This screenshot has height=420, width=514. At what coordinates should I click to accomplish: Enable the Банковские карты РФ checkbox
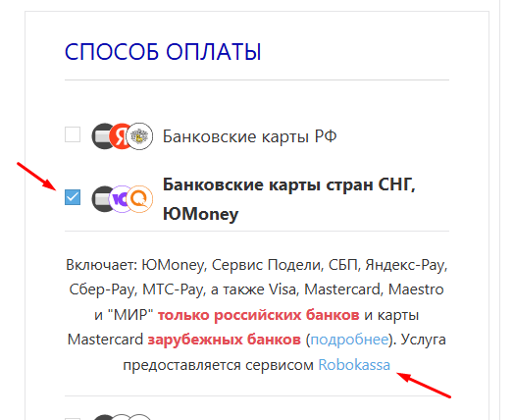point(73,134)
